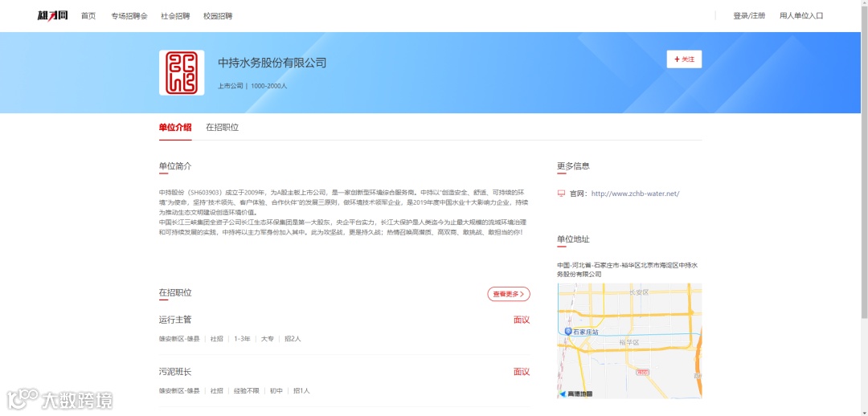This screenshot has height=416, width=868.
Task: Click the 单位地址 heading
Action: [573, 239]
